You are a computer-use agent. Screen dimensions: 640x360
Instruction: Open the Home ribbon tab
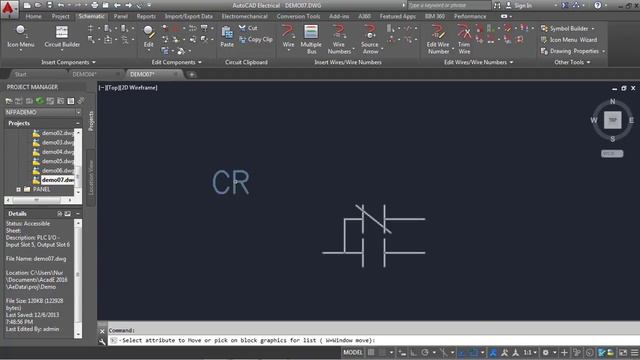click(x=33, y=16)
